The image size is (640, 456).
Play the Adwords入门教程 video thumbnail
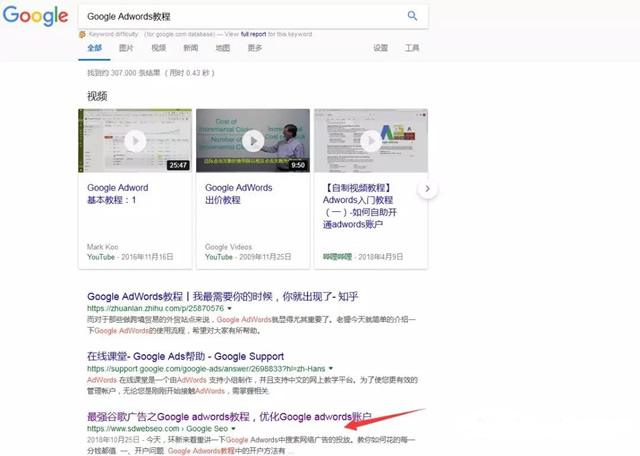[x=370, y=141]
